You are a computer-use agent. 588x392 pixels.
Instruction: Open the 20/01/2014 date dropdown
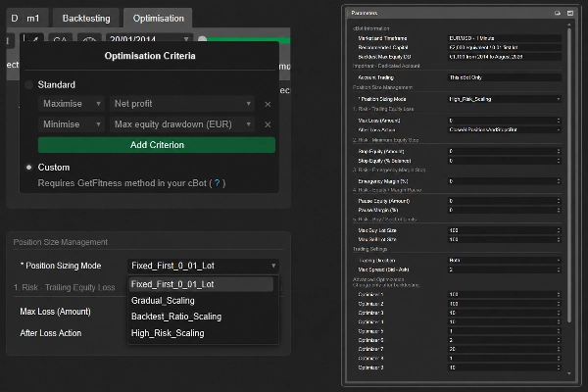tap(149, 38)
